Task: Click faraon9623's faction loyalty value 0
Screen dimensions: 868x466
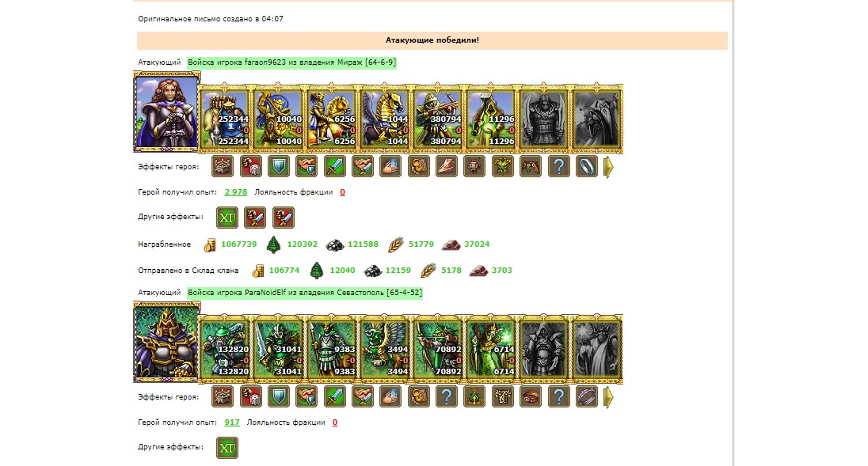Action: (343, 191)
